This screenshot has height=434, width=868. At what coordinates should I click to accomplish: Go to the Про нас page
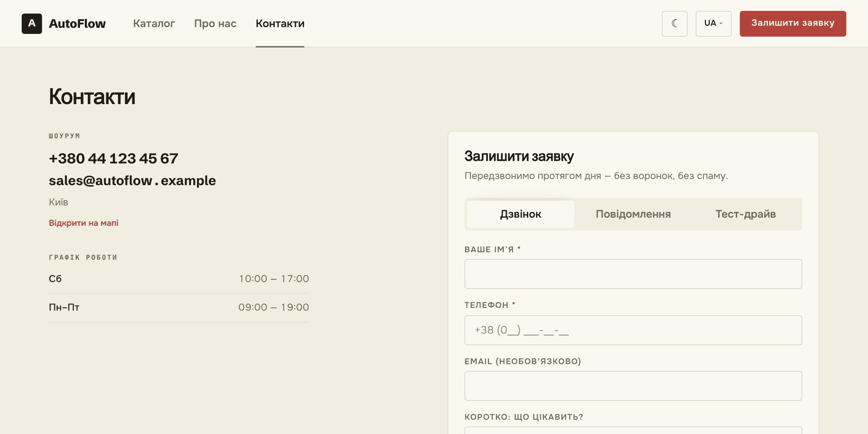tap(215, 23)
